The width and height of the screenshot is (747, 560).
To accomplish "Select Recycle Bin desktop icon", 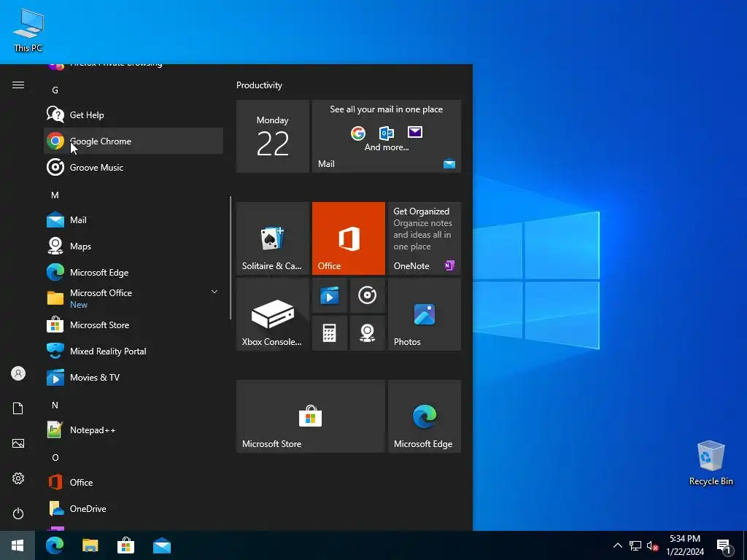I will point(711,463).
